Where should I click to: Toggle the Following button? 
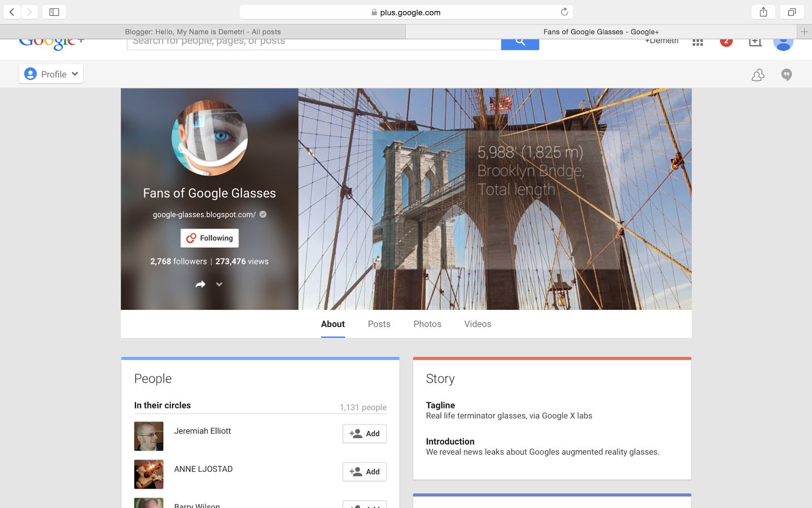210,238
